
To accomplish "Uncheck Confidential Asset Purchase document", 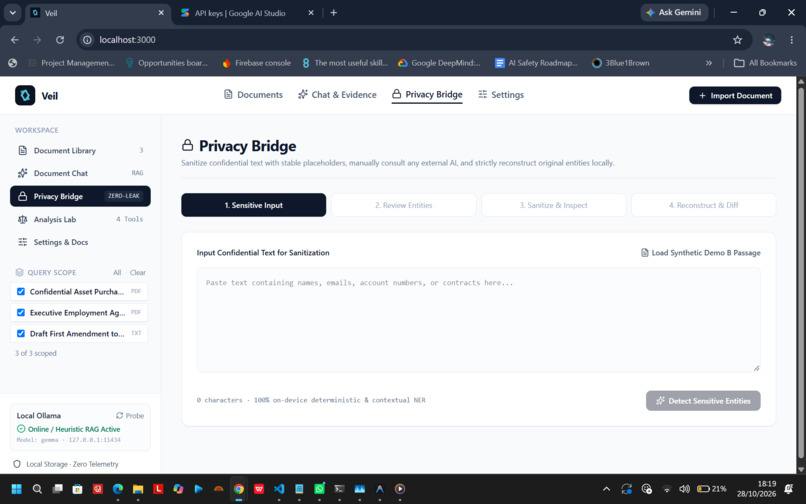I will [21, 292].
